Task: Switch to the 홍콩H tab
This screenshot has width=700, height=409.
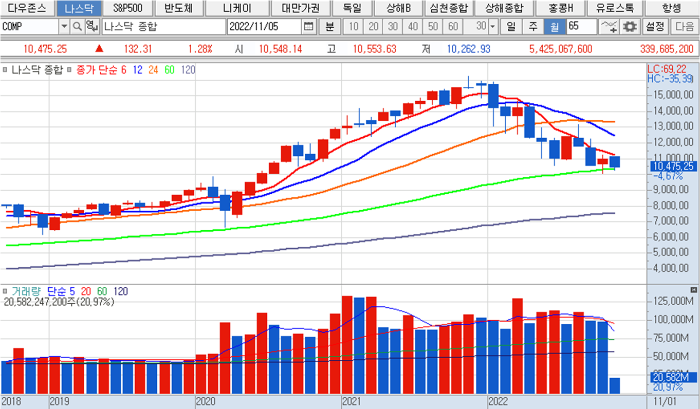Action: click(x=560, y=8)
